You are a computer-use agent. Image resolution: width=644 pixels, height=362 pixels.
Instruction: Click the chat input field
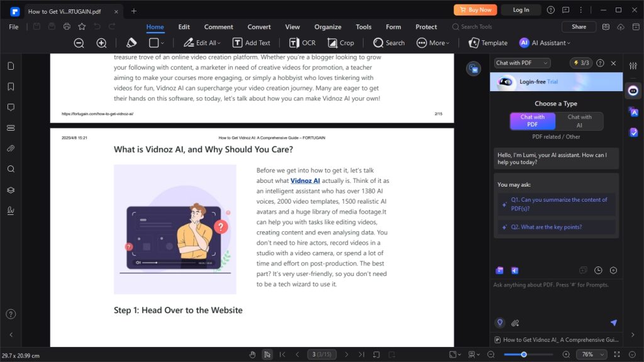[556, 299]
